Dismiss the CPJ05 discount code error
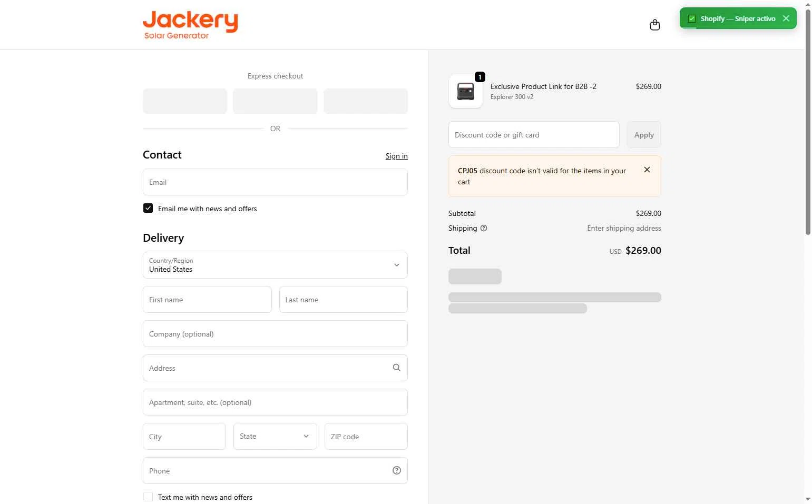The height and width of the screenshot is (504, 812). [x=647, y=170]
